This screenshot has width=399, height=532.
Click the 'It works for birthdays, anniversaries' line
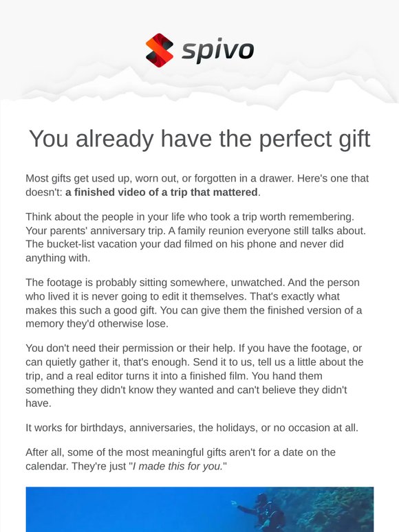click(192, 428)
